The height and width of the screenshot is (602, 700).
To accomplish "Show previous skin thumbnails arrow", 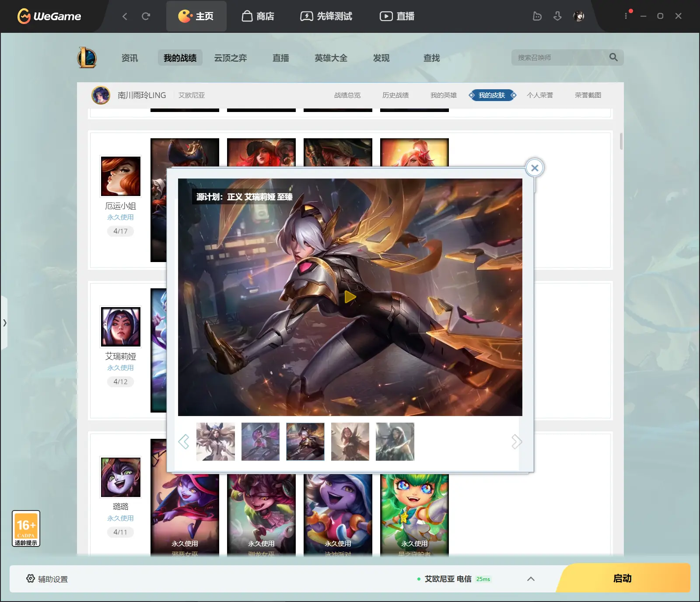I will click(x=184, y=441).
